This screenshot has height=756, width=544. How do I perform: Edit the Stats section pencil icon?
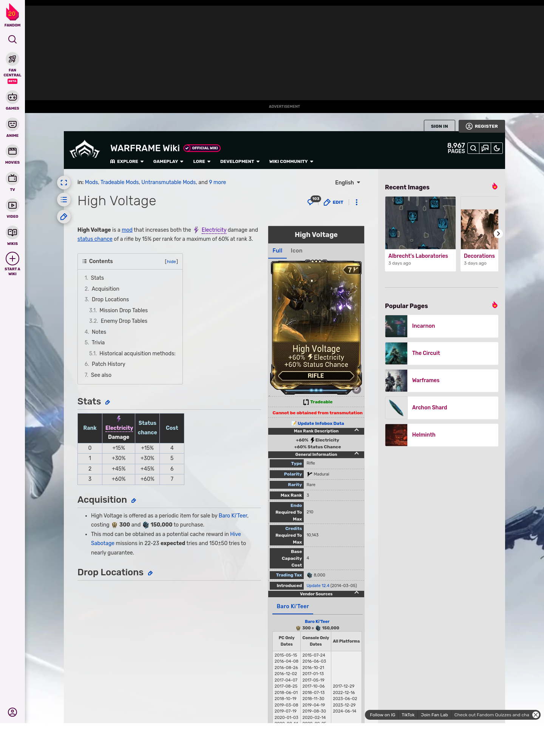108,403
